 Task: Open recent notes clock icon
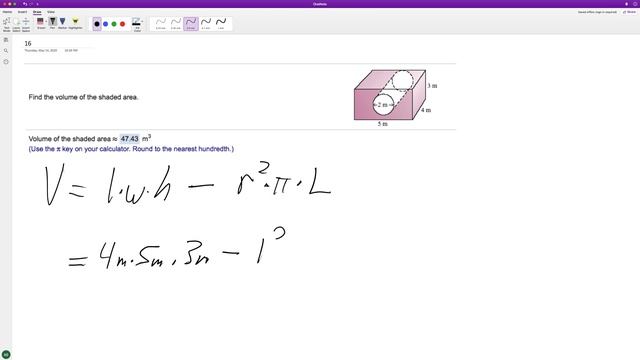pos(6,62)
